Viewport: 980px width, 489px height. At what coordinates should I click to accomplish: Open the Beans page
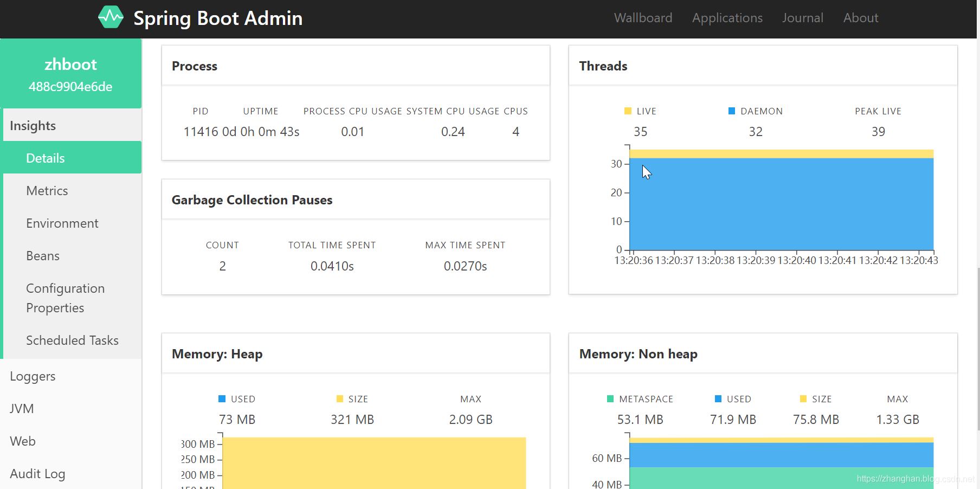coord(42,255)
